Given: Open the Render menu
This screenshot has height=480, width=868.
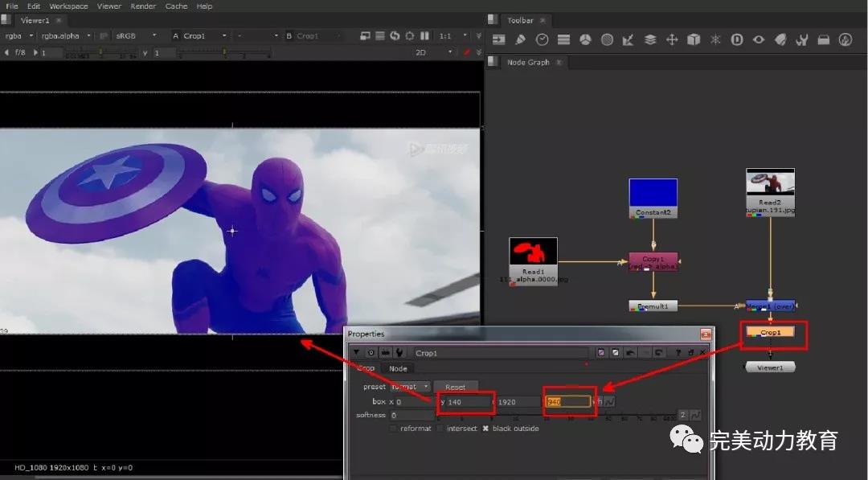Looking at the screenshot, I should pyautogui.click(x=143, y=6).
